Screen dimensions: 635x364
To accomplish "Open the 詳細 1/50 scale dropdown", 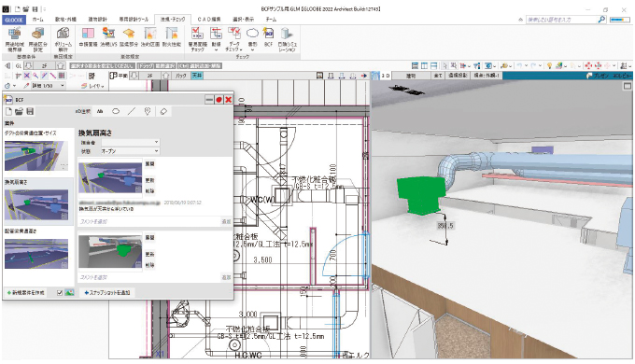I will pos(49,86).
